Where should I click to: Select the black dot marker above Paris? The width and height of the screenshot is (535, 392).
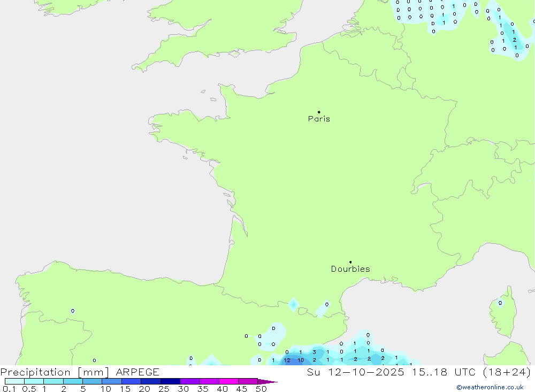point(319,112)
